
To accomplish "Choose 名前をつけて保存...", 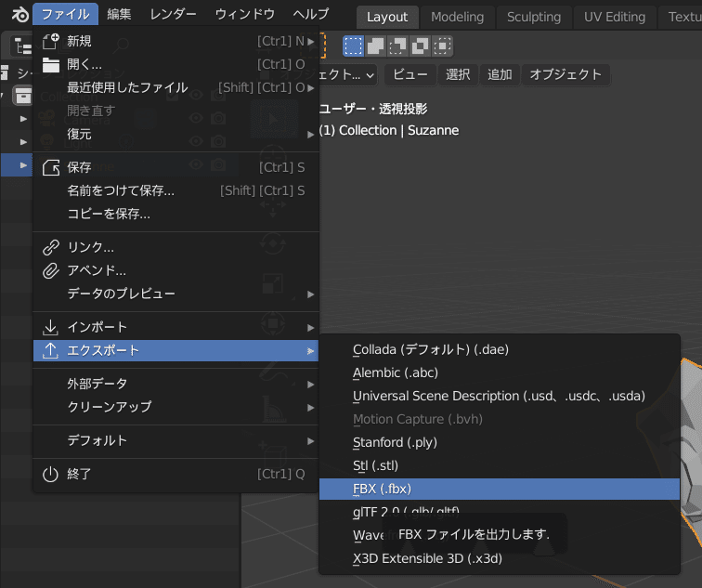I will point(175,190).
